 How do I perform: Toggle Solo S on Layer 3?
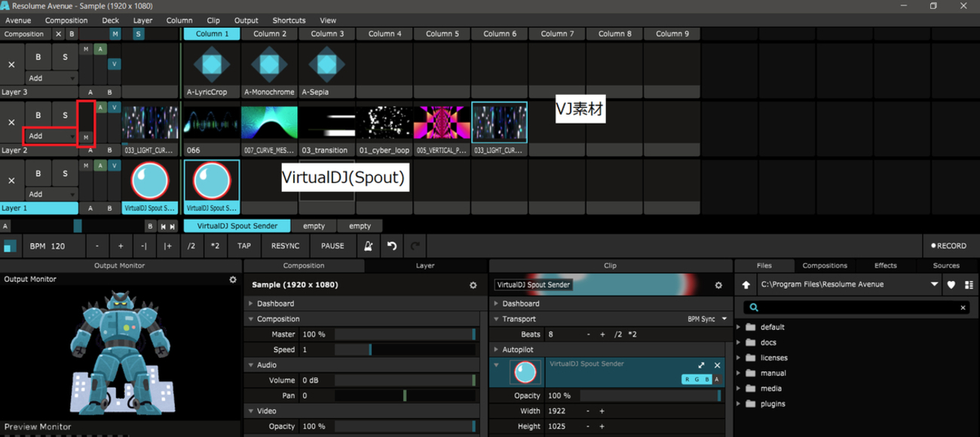pos(65,57)
